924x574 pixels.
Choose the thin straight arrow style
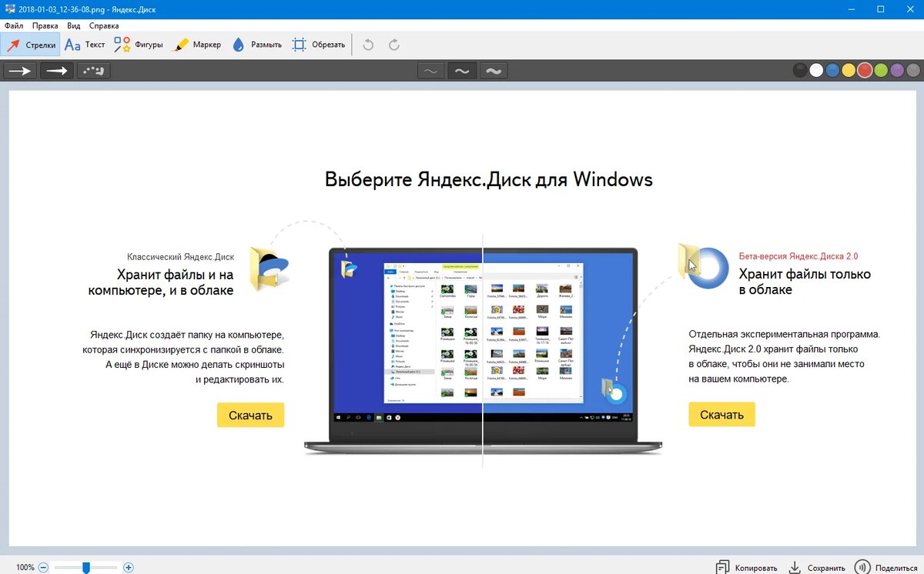coord(20,71)
